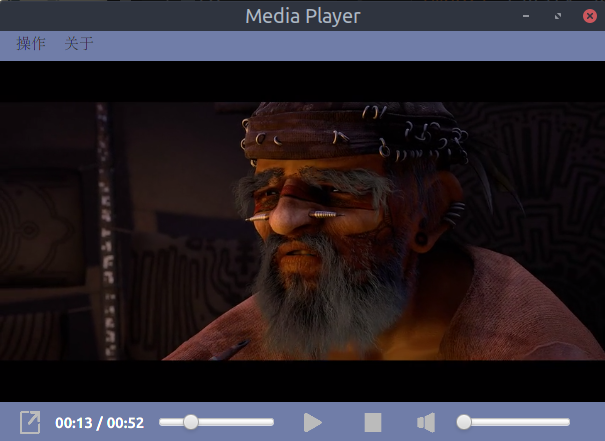Mute audio via the speaker icon
Viewport: 605px width, 441px height.
[x=426, y=422]
